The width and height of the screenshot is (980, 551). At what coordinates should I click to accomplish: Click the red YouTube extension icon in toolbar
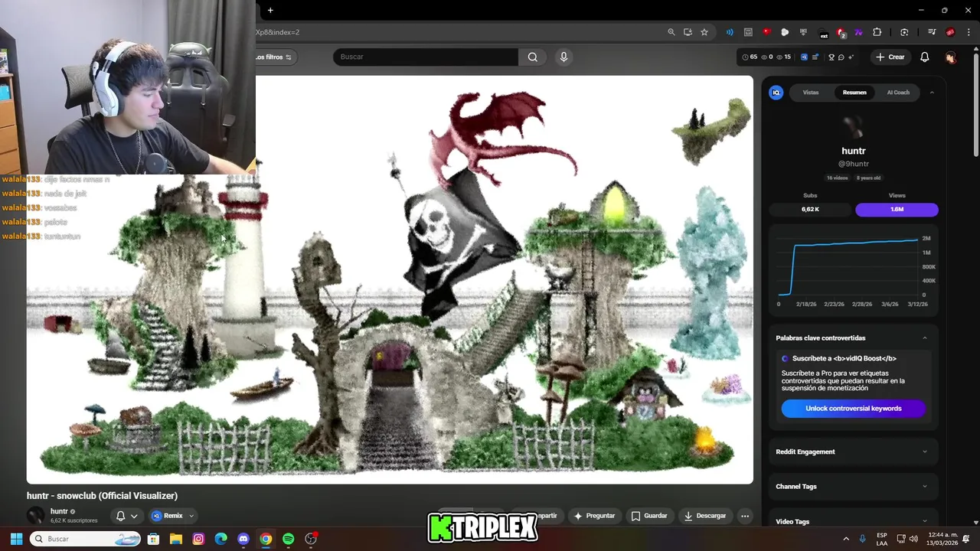coord(766,32)
